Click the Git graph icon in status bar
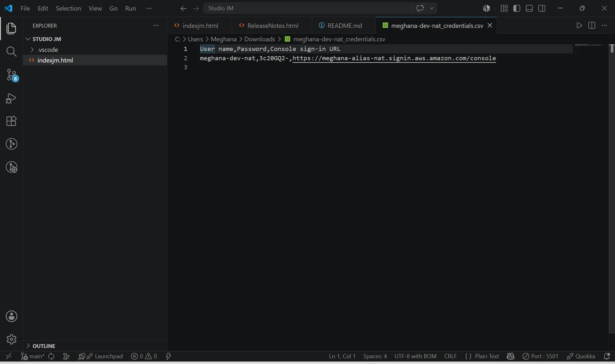 [66, 356]
